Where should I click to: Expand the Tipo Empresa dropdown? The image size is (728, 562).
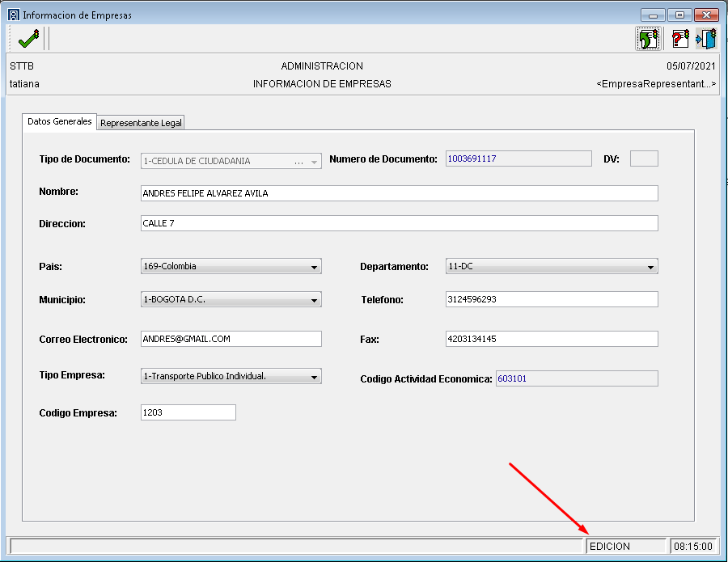[314, 377]
